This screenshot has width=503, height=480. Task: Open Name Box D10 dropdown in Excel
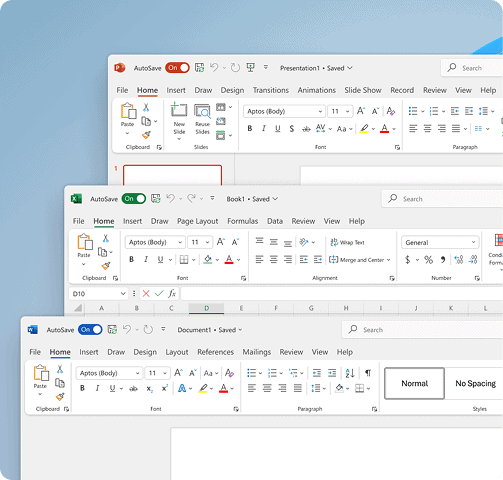pos(123,294)
